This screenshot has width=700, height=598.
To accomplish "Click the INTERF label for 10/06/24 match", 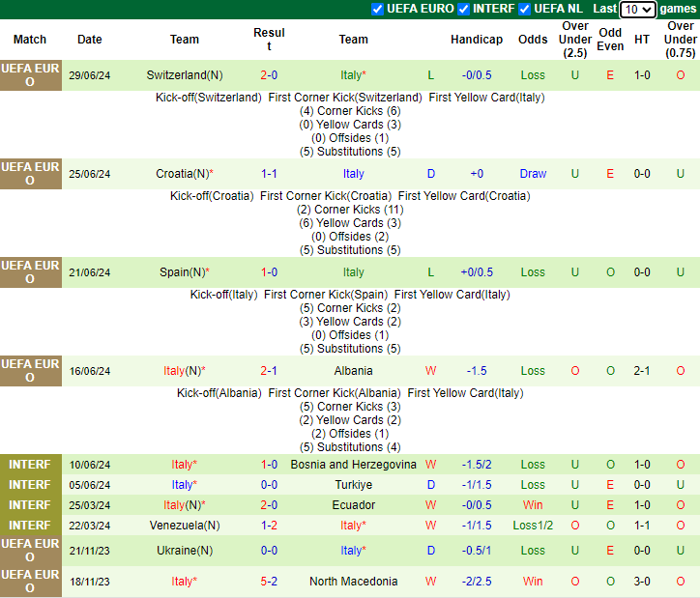I will tap(30, 465).
